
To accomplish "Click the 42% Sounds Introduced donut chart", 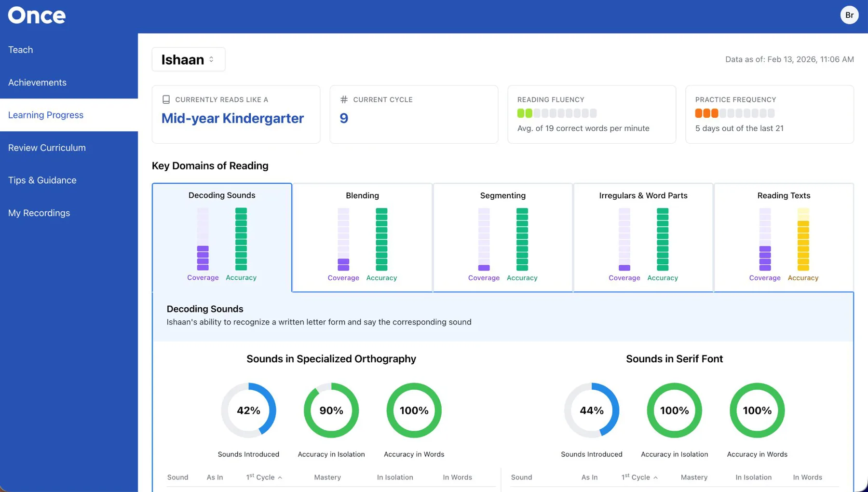I will tap(248, 410).
